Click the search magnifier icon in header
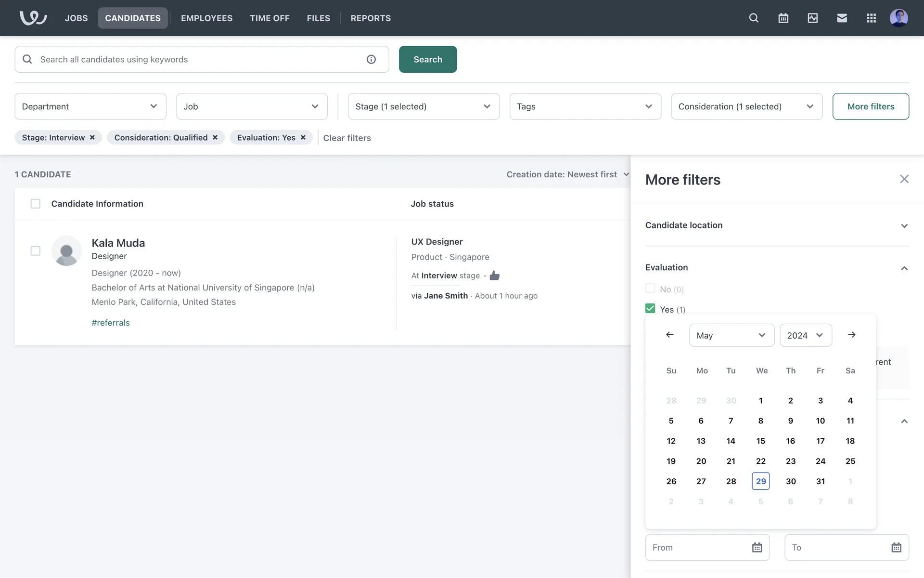Screen dimensions: 924x578 [x=754, y=18]
